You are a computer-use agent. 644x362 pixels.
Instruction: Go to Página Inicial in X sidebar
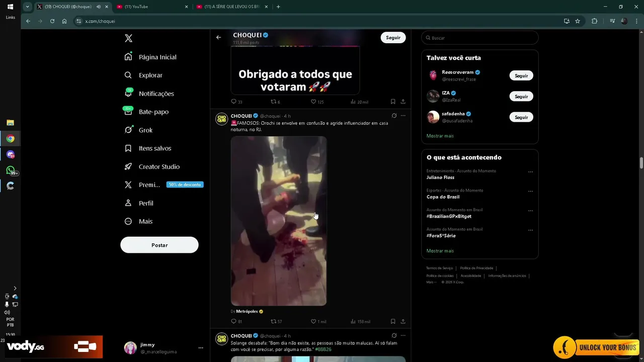[150, 57]
